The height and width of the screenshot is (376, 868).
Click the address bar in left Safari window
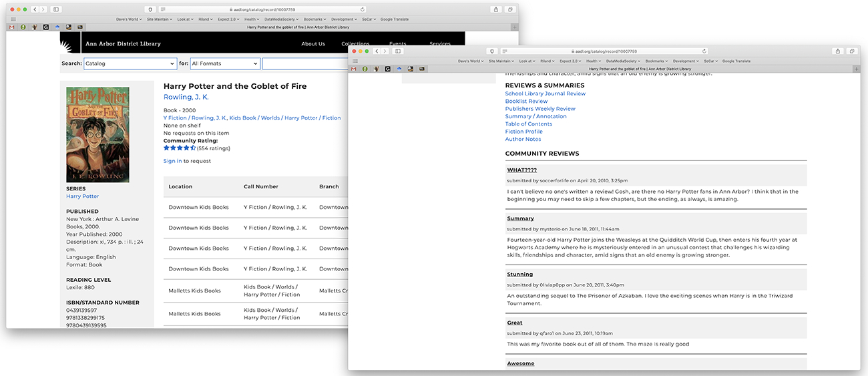(x=264, y=9)
